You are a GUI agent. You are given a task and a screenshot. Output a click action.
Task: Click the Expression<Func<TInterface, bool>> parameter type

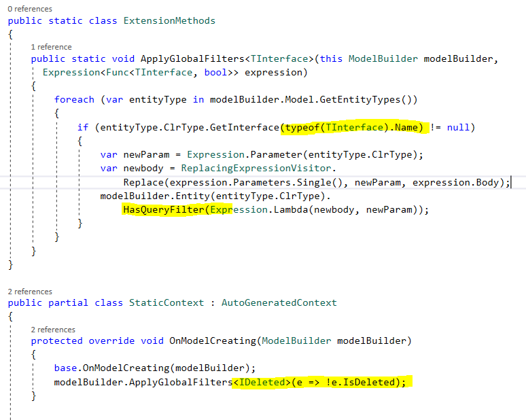(x=140, y=73)
